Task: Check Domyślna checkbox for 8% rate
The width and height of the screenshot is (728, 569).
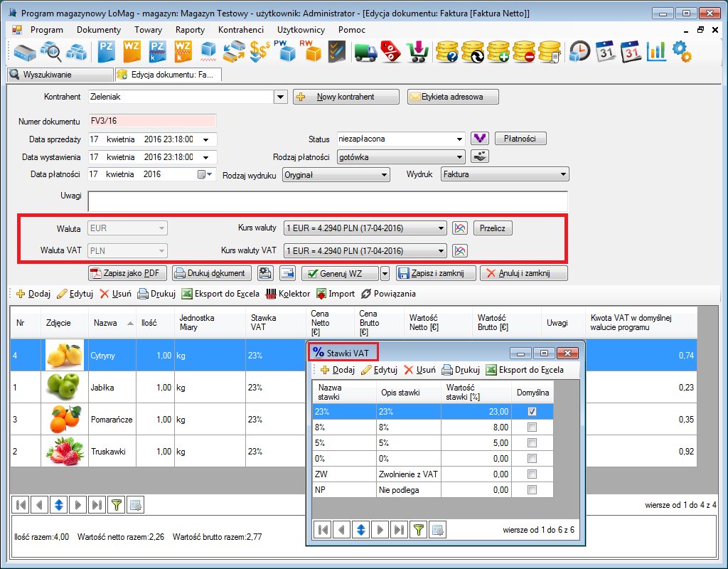Action: point(532,427)
